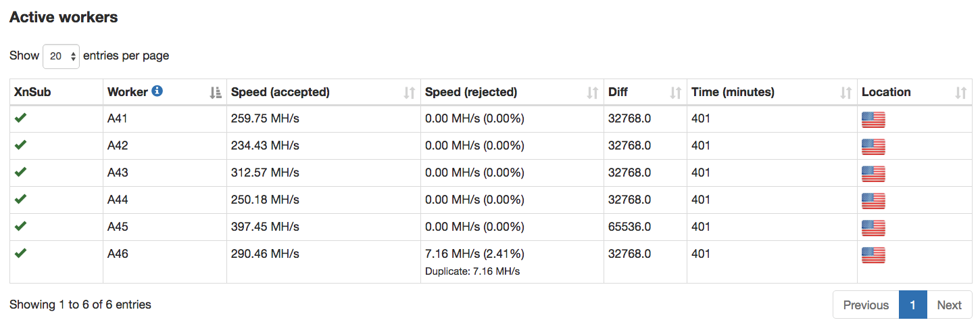
Task: Go to the Next page
Action: (x=949, y=305)
